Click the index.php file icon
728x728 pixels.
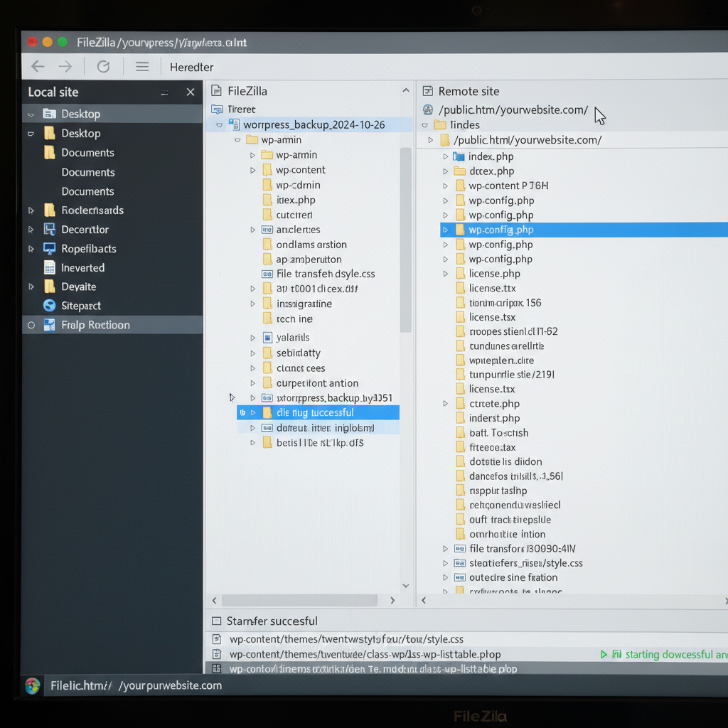click(x=459, y=156)
